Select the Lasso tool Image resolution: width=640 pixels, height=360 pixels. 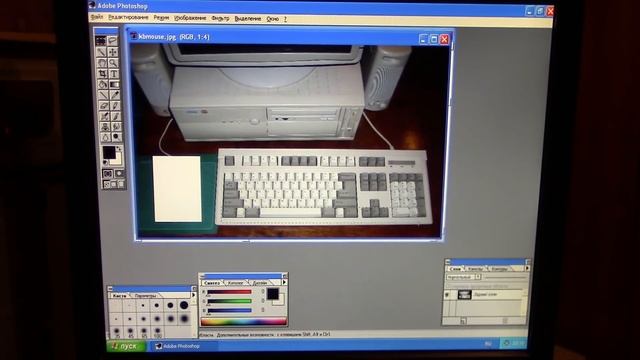pyautogui.click(x=113, y=40)
